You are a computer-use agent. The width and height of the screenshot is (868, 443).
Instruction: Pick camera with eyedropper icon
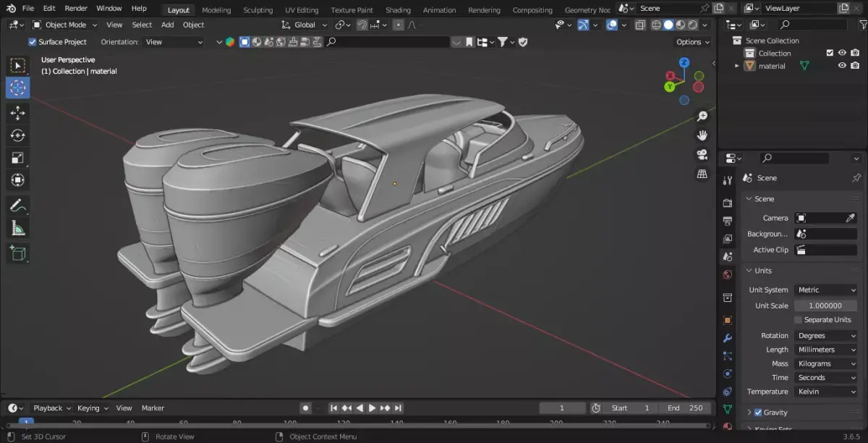pyautogui.click(x=851, y=218)
